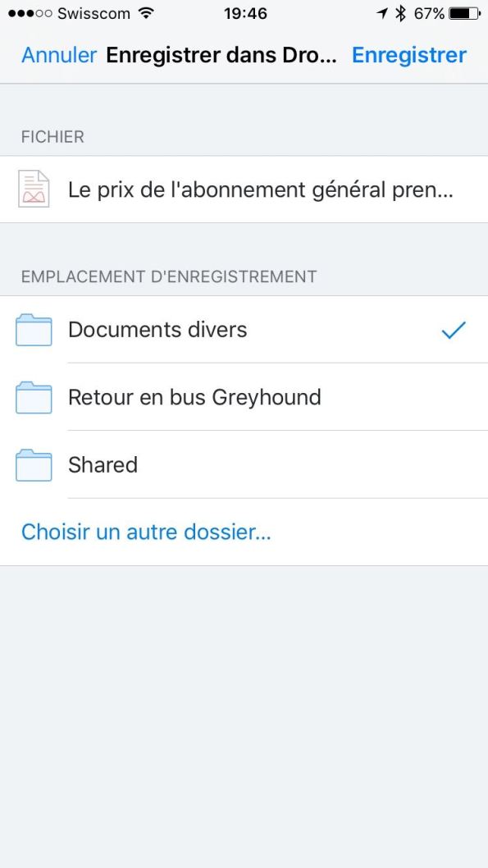Image resolution: width=488 pixels, height=868 pixels.
Task: Tap the FICHIER section header
Action: click(x=51, y=137)
